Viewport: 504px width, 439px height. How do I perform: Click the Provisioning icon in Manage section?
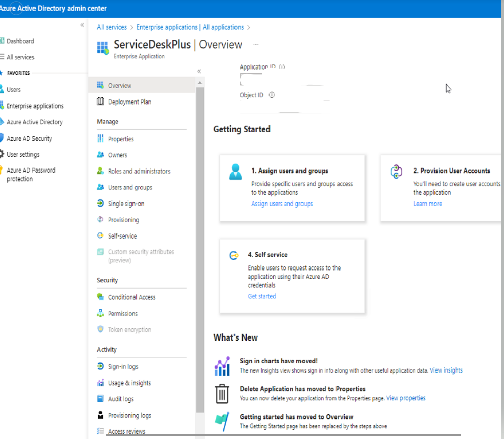100,219
